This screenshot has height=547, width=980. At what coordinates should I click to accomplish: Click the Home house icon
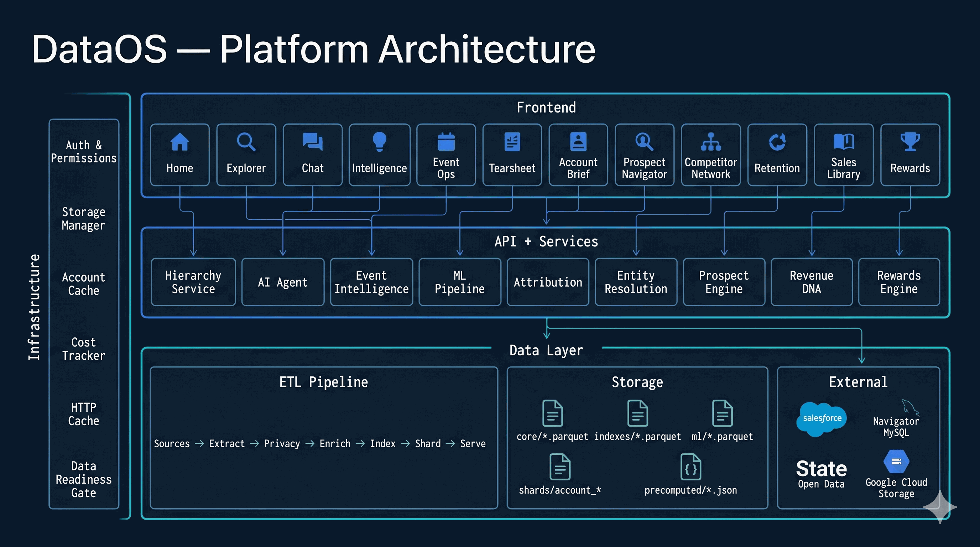click(x=179, y=142)
